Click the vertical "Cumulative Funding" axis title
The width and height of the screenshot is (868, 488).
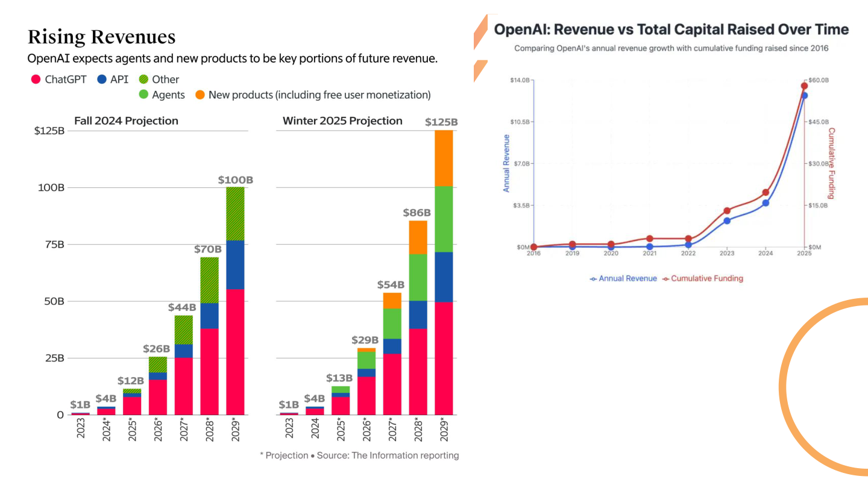tap(832, 163)
